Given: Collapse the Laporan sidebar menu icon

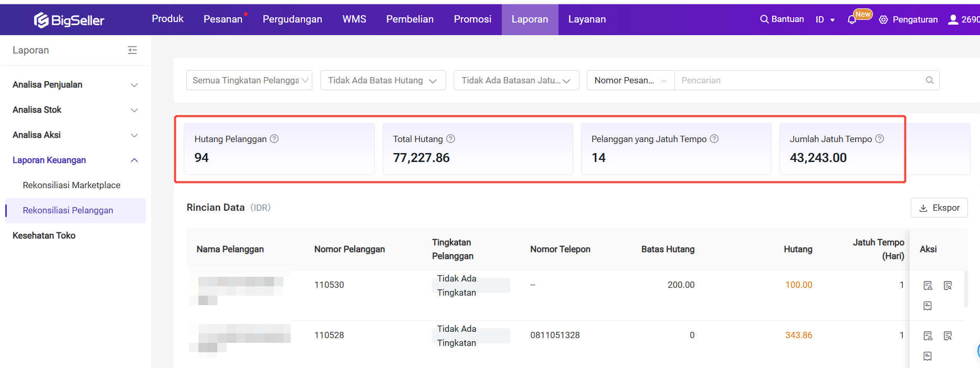Looking at the screenshot, I should pyautogui.click(x=132, y=50).
